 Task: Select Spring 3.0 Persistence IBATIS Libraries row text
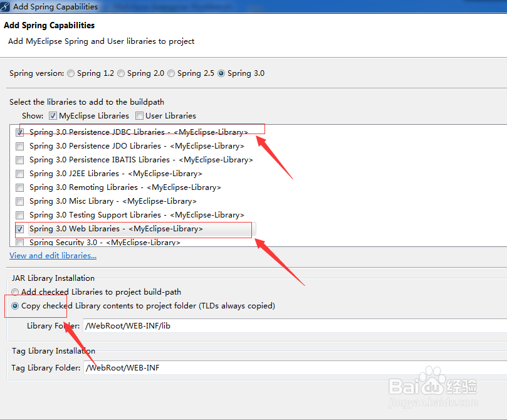tap(141, 160)
